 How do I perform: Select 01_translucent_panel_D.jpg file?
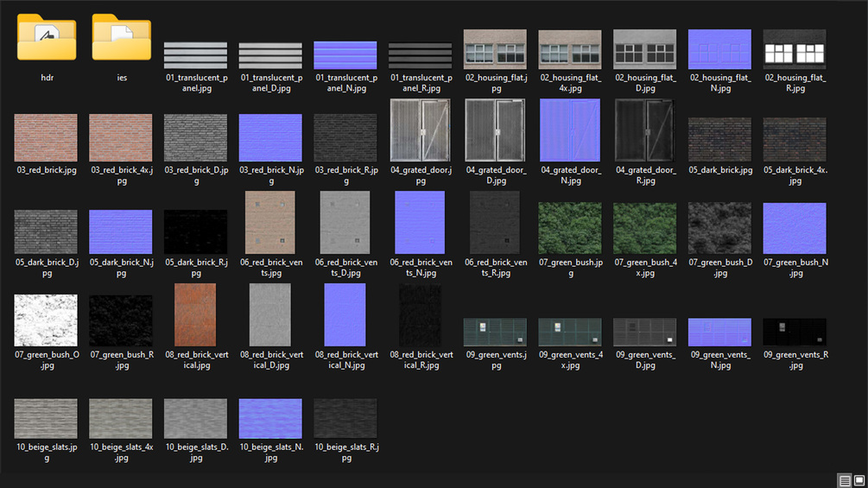(270, 55)
